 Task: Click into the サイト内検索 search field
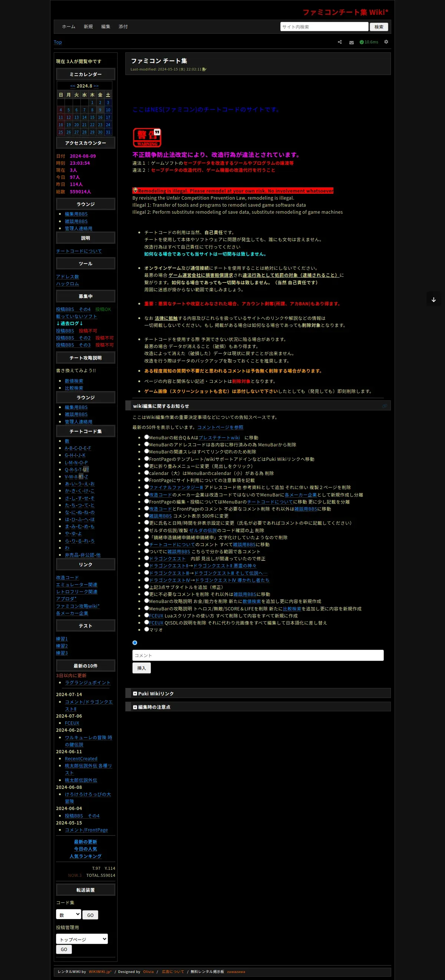click(324, 27)
